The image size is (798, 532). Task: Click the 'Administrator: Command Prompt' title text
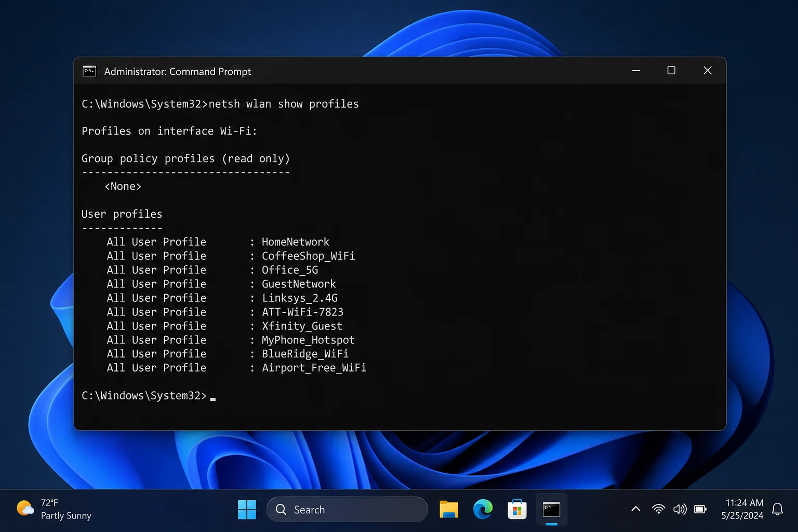(x=178, y=72)
